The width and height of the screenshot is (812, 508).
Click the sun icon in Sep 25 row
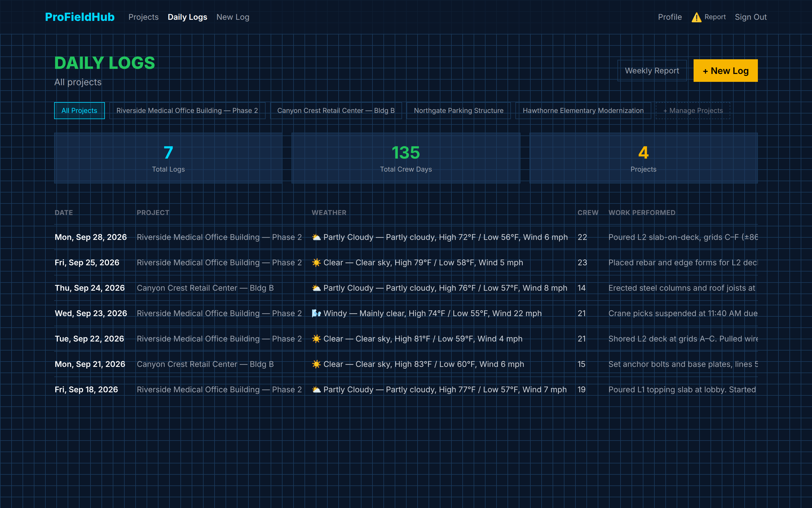click(x=316, y=262)
